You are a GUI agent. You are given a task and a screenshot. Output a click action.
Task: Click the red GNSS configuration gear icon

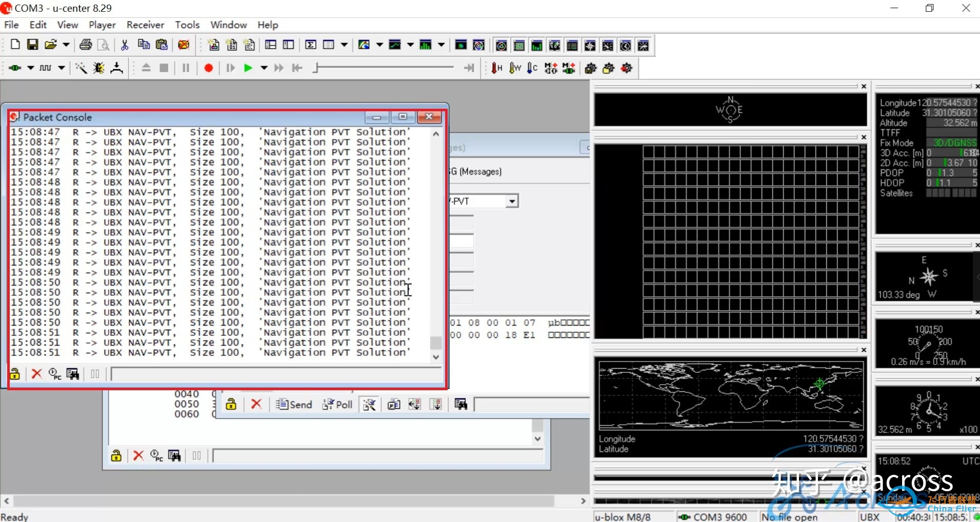coord(627,68)
